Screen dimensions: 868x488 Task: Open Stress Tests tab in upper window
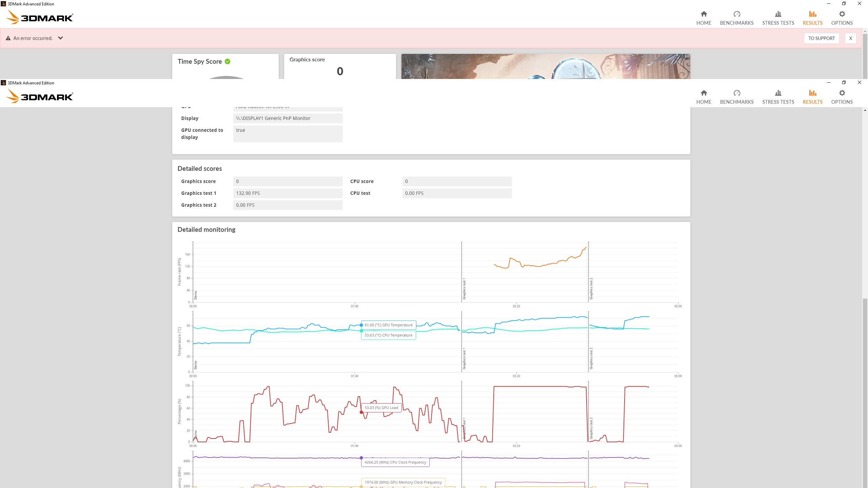[x=778, y=18]
